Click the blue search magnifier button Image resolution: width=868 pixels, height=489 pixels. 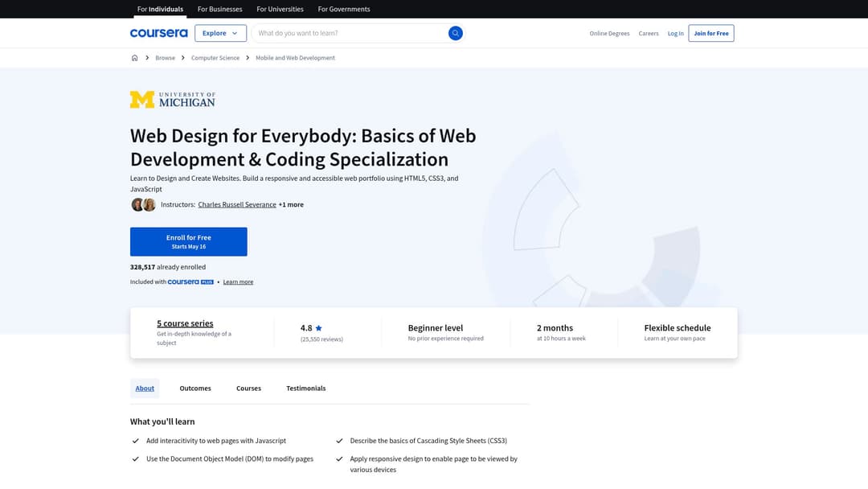(x=455, y=33)
